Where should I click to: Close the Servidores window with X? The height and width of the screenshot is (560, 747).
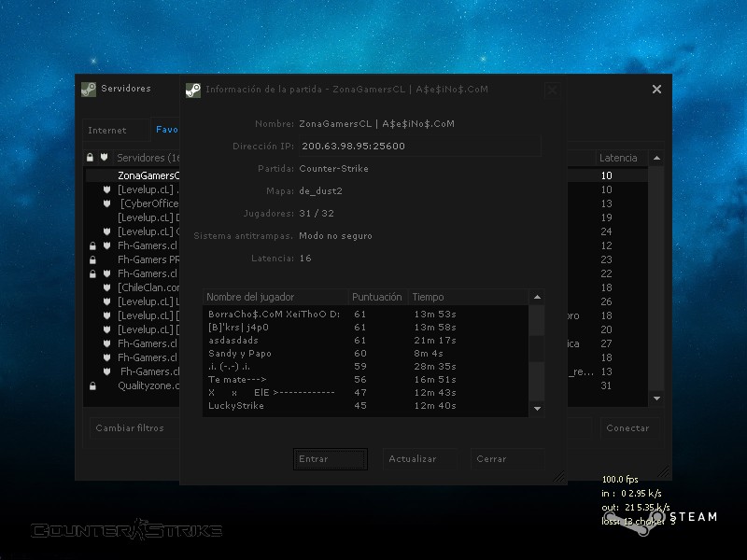click(x=656, y=89)
